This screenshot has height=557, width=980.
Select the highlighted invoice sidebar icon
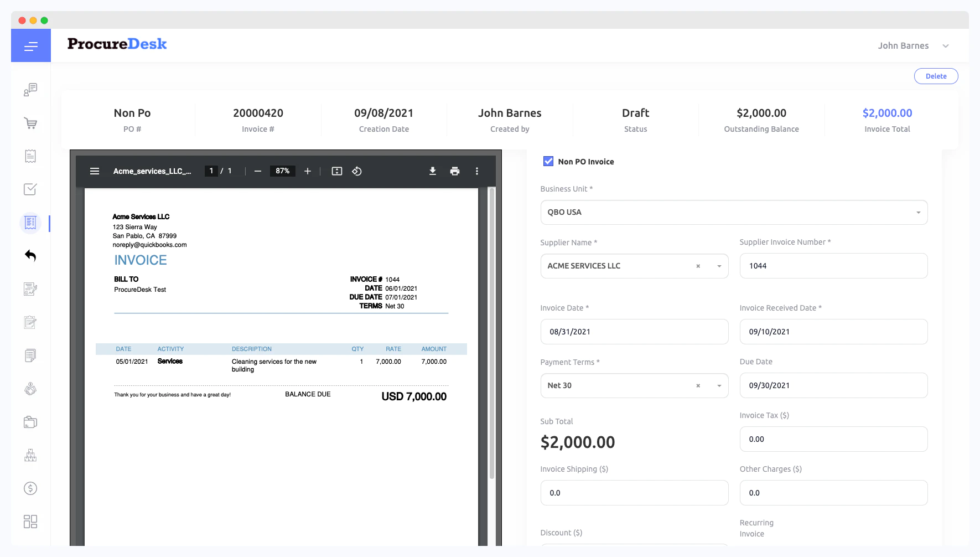(30, 223)
